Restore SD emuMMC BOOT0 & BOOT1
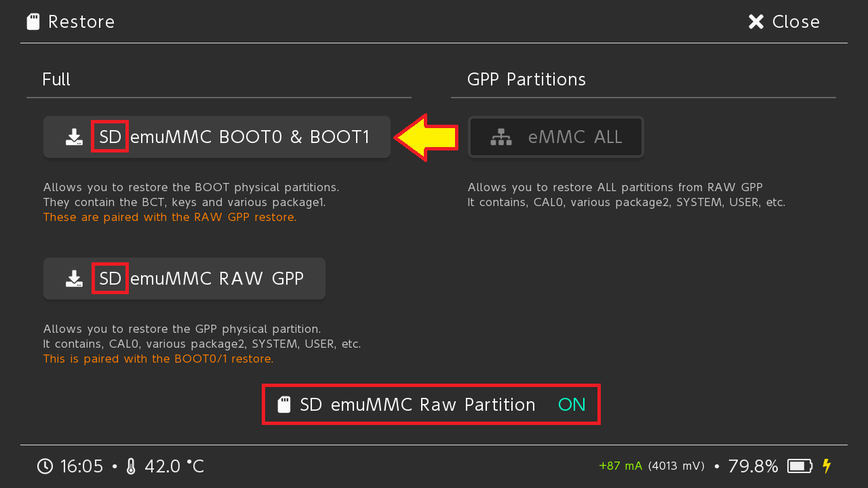868x488 pixels. click(217, 138)
